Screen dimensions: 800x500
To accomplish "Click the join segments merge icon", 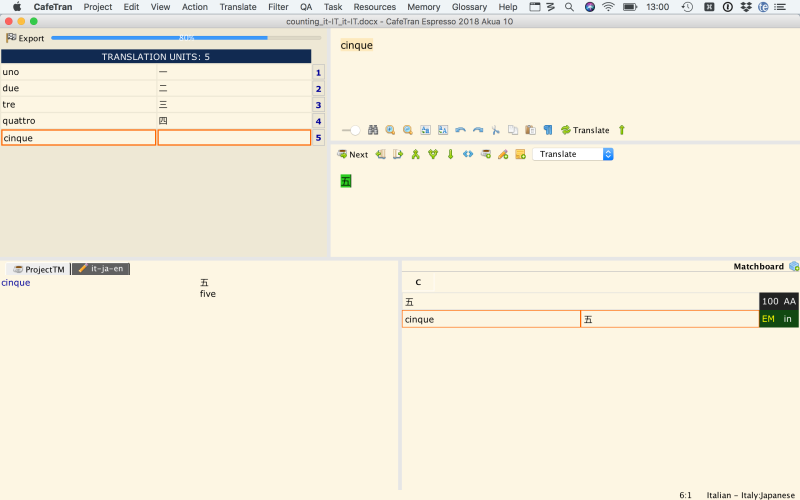I will tap(415, 154).
